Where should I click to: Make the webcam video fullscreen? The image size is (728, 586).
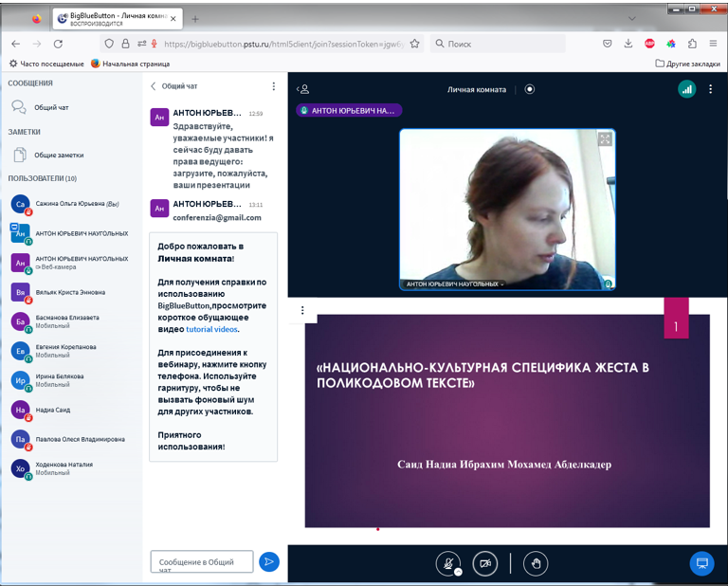click(605, 138)
